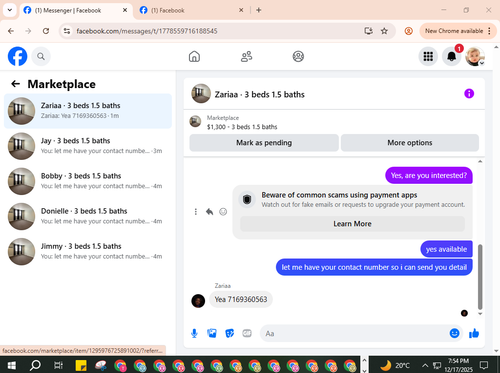Show hidden system tray icons
Screen dimensions: 500x373
click(425, 365)
